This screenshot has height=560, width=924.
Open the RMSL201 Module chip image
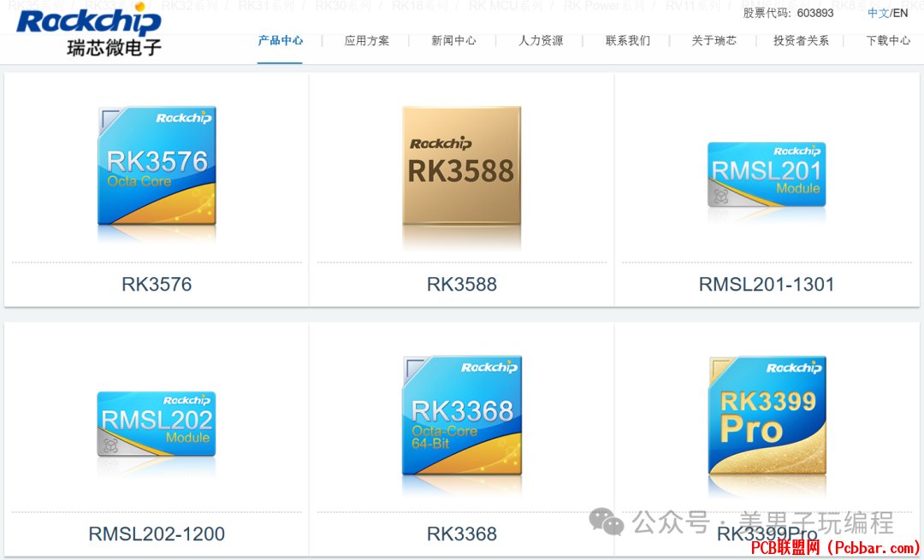tap(766, 174)
